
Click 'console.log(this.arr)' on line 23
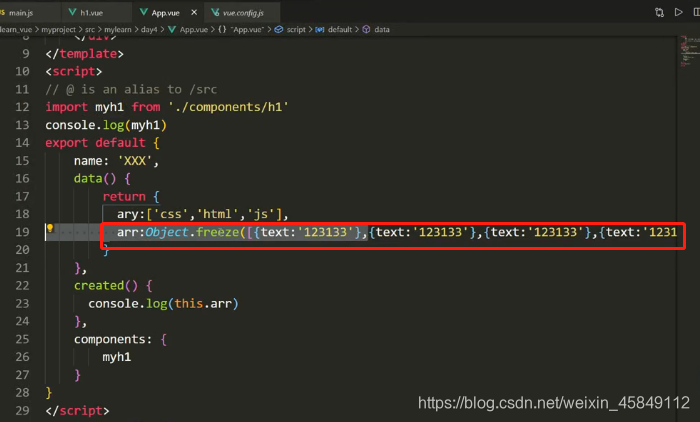point(163,304)
